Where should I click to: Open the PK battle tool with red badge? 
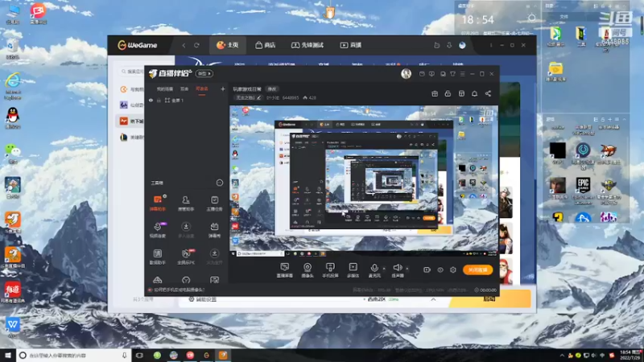point(186,256)
